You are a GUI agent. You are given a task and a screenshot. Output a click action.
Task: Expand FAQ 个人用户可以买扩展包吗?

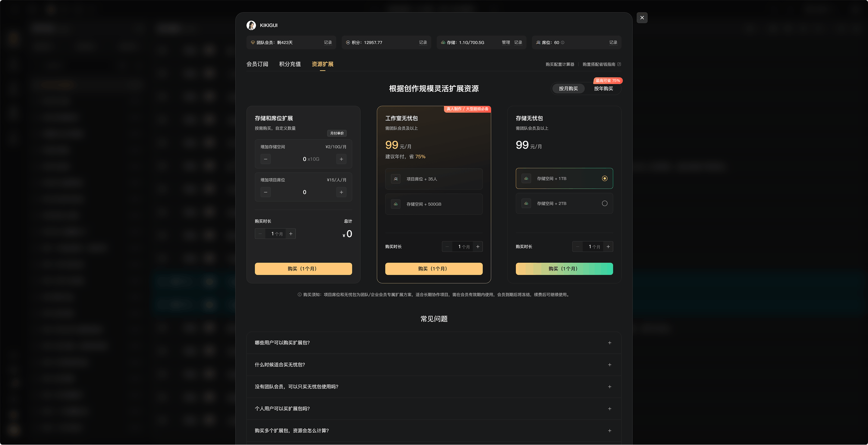click(x=434, y=409)
